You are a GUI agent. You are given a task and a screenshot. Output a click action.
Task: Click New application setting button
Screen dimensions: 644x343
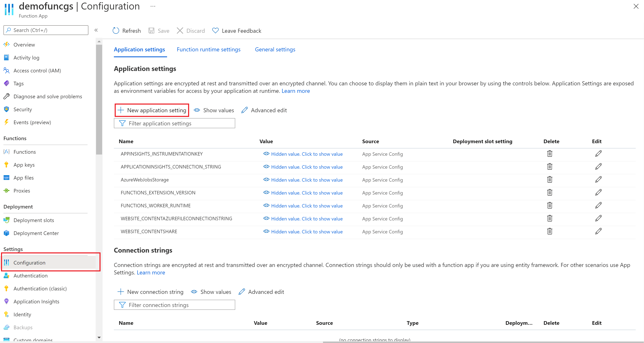pos(152,110)
